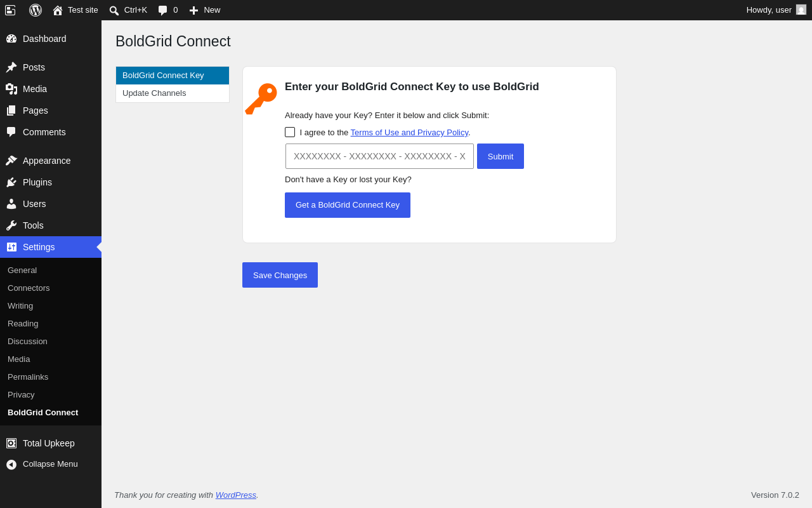Click the comments bubble icon in admin bar
Viewport: 812px width, 508px height.
[163, 10]
